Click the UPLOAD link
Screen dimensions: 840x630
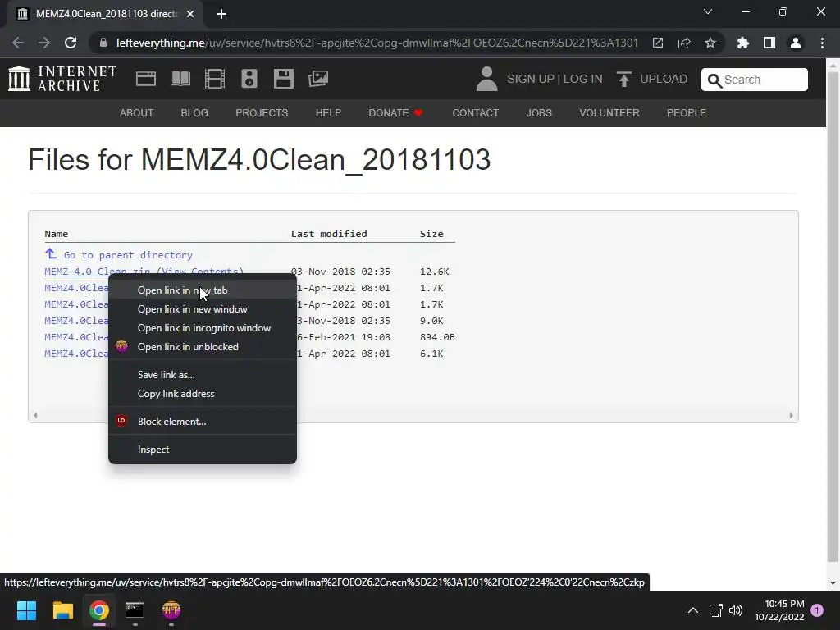[663, 79]
